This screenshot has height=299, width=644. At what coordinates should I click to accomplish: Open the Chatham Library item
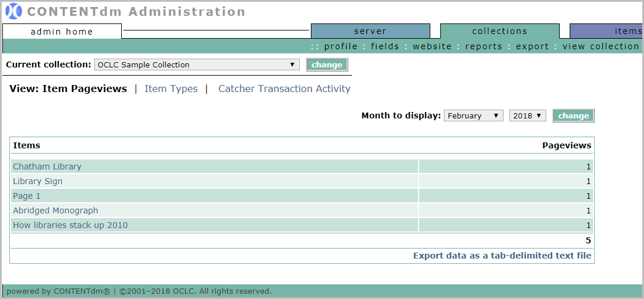[x=47, y=167]
